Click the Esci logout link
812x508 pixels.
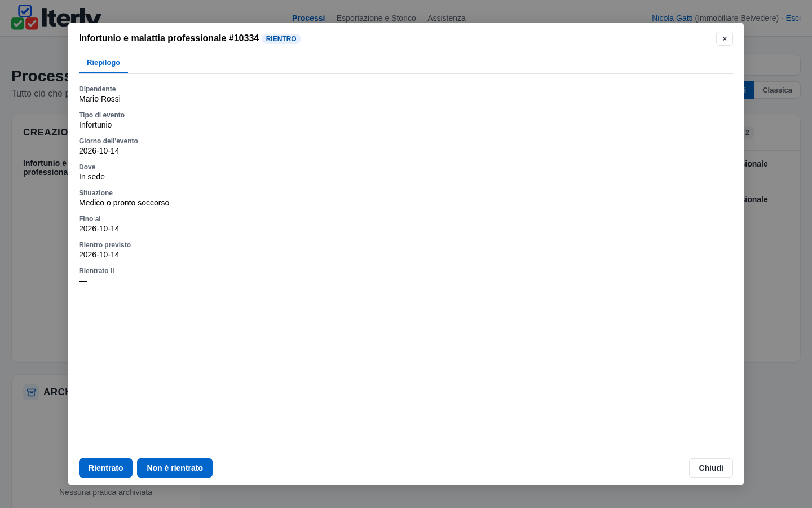coord(793,18)
